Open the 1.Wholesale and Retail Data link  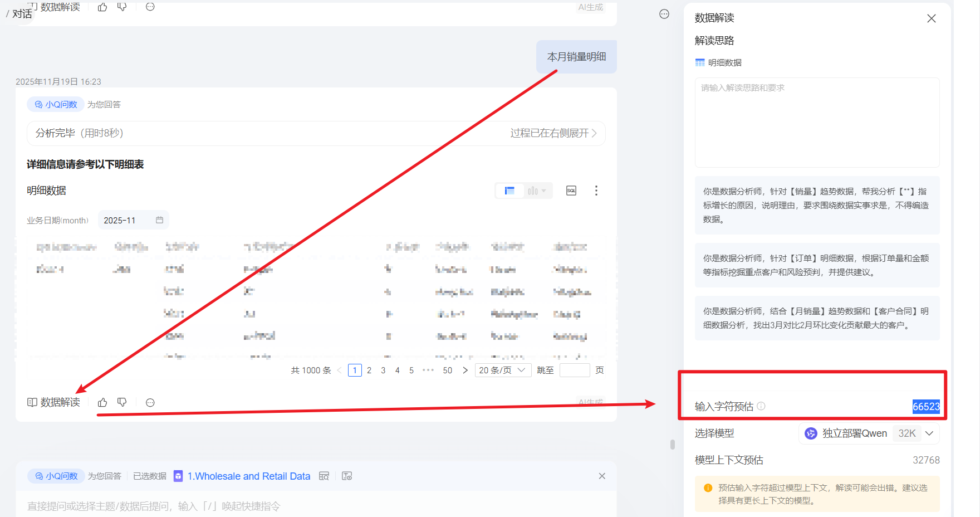[248, 476]
